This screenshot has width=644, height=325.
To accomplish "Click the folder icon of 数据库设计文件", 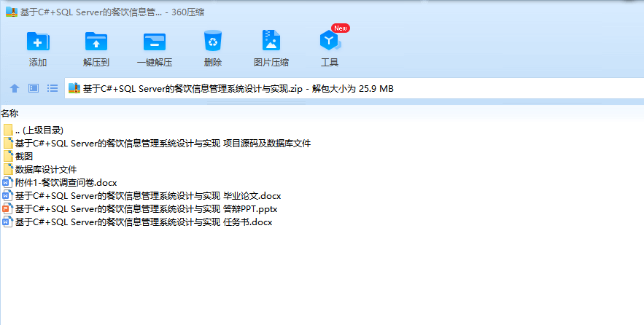I will click(8, 169).
